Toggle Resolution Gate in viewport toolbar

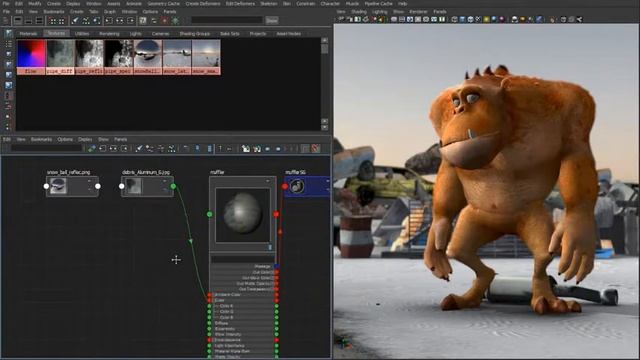coord(410,19)
